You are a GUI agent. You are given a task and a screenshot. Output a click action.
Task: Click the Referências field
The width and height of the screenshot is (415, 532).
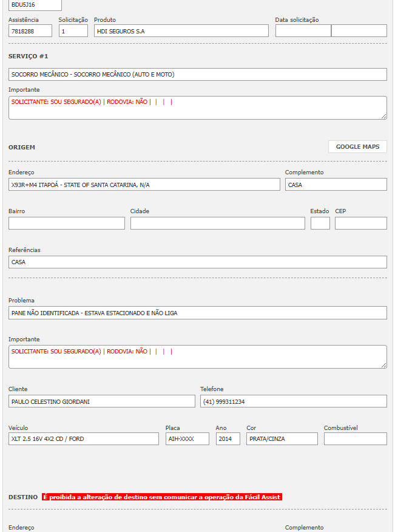(x=197, y=262)
